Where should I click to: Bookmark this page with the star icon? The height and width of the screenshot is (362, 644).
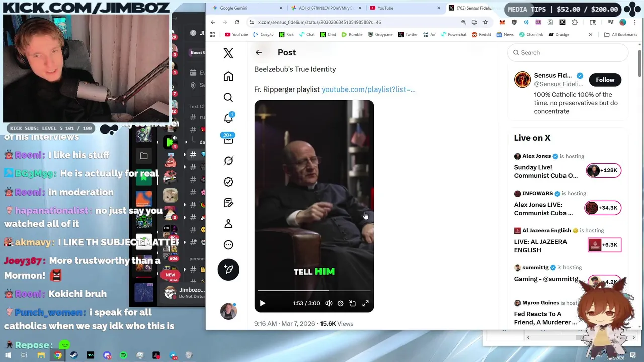click(485, 22)
